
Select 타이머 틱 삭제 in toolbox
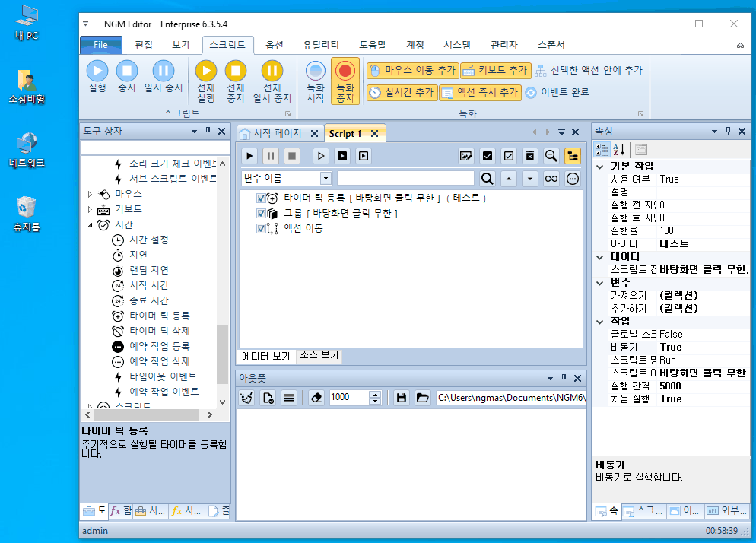(x=159, y=331)
